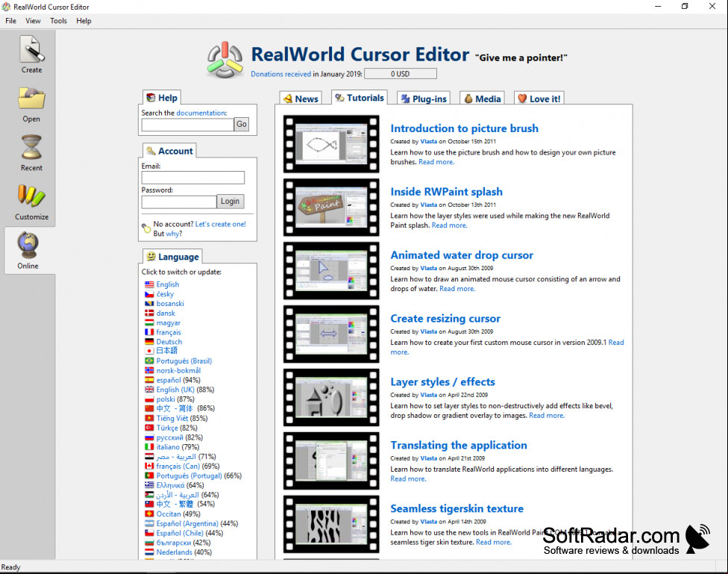This screenshot has width=728, height=574.
Task: Click the Login button
Action: [230, 202]
